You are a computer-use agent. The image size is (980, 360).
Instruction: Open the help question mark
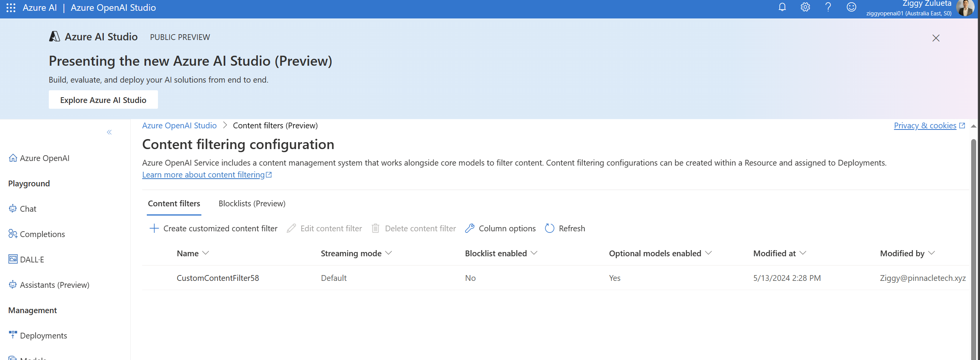[828, 7]
